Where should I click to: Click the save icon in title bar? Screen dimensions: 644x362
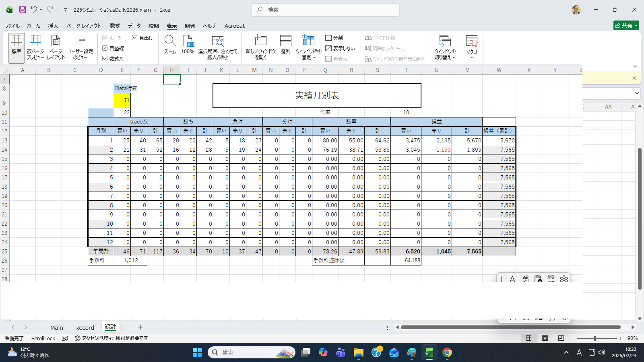coord(23,10)
